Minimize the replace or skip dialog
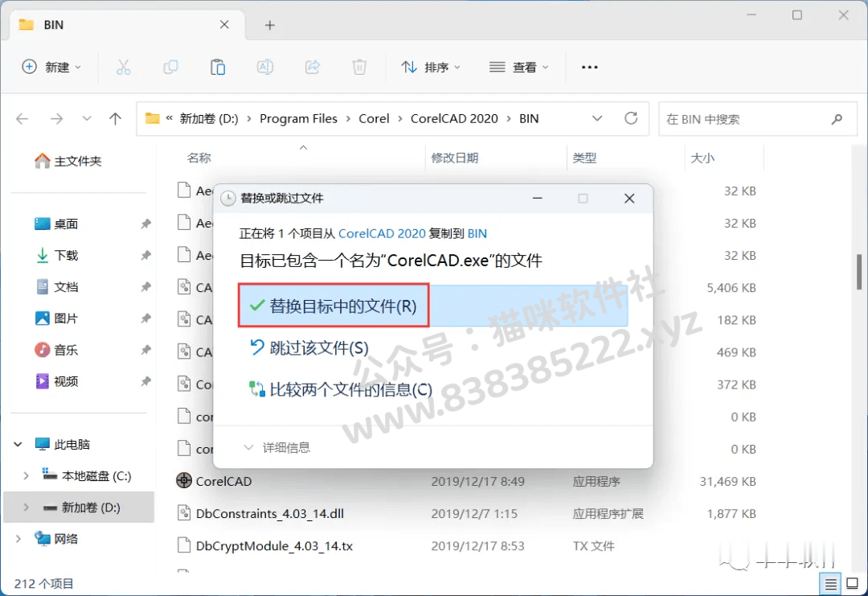This screenshot has height=596, width=868. [538, 199]
